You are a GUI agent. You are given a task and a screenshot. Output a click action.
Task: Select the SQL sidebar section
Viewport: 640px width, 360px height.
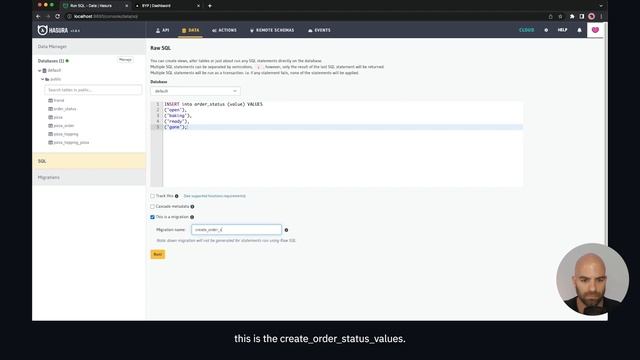coord(89,161)
